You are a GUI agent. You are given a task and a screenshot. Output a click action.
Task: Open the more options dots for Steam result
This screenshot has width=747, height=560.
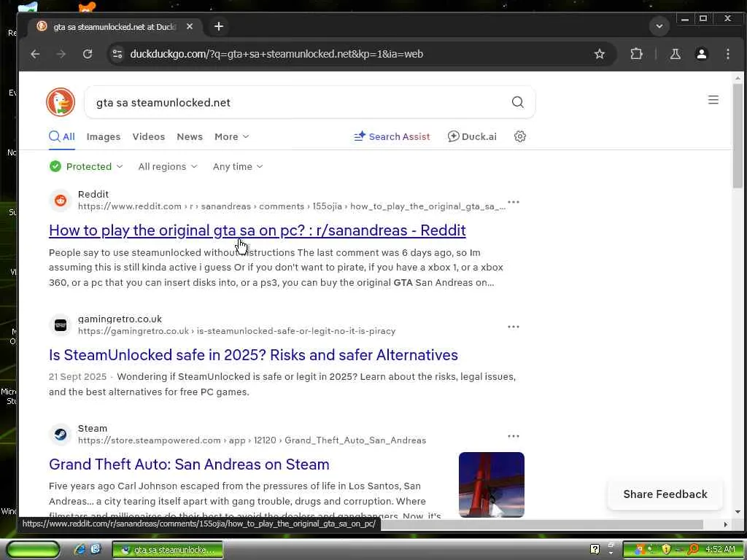point(513,436)
